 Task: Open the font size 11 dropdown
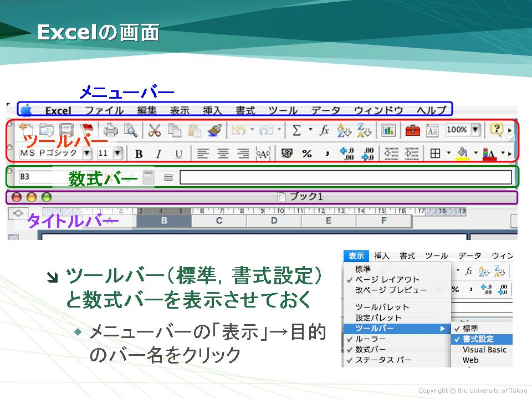tap(117, 154)
